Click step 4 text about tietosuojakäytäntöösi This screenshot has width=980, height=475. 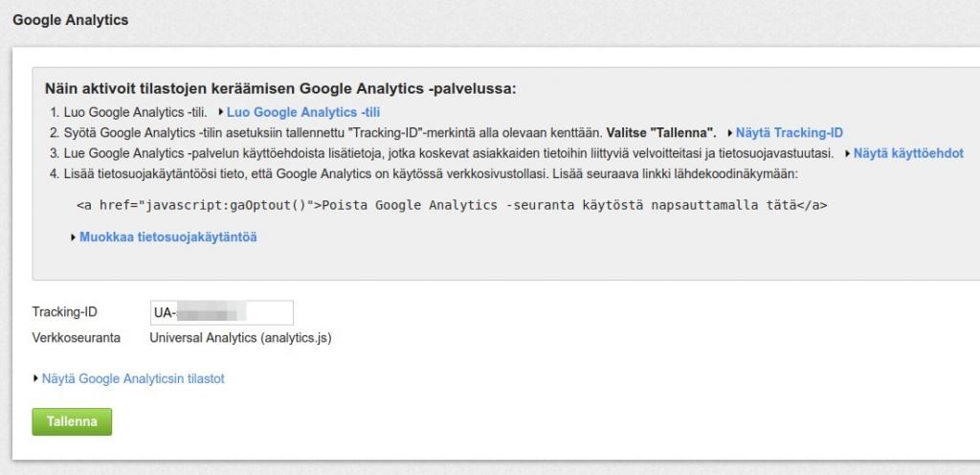(431, 173)
